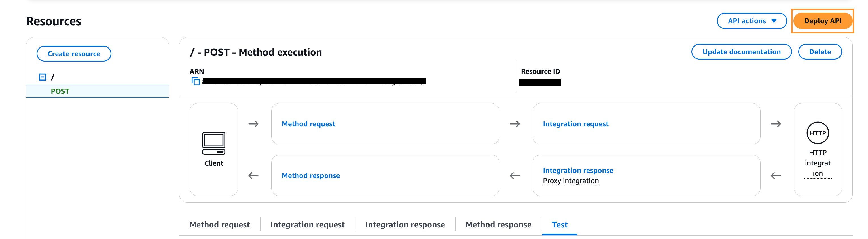The height and width of the screenshot is (239, 868).
Task: Switch to the Integration response tab
Action: 405,225
